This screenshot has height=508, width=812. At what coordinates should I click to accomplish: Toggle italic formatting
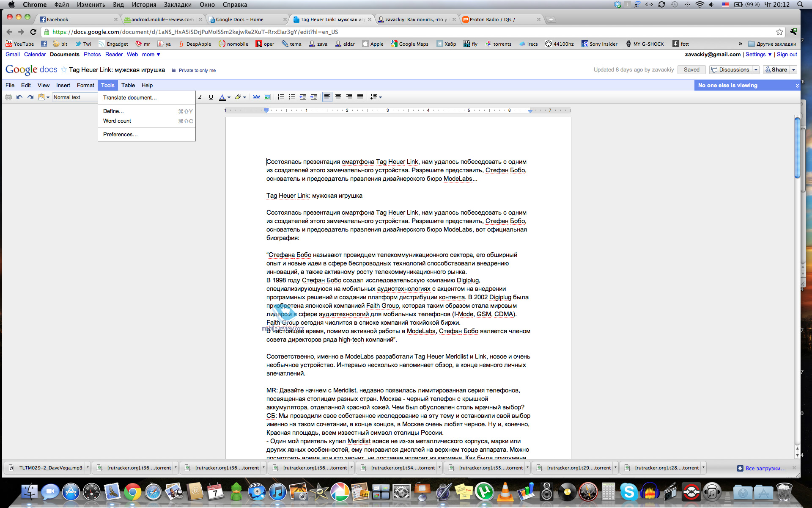click(x=200, y=97)
